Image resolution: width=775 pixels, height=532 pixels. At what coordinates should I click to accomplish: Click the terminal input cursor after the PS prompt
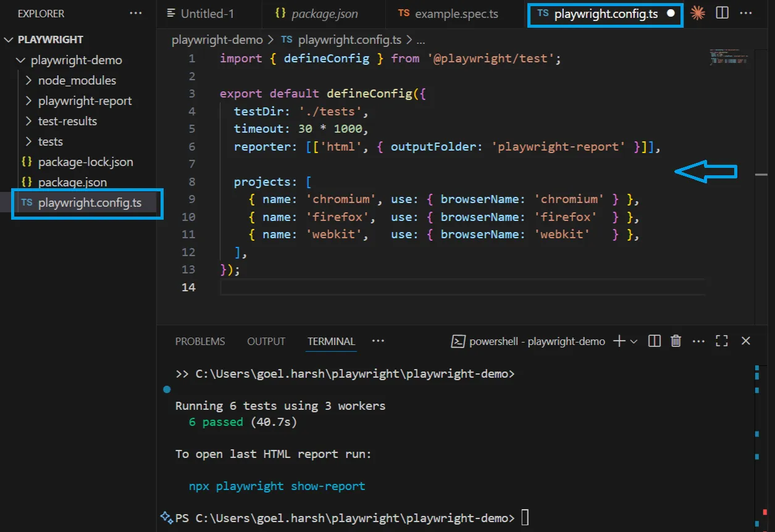[x=525, y=518]
